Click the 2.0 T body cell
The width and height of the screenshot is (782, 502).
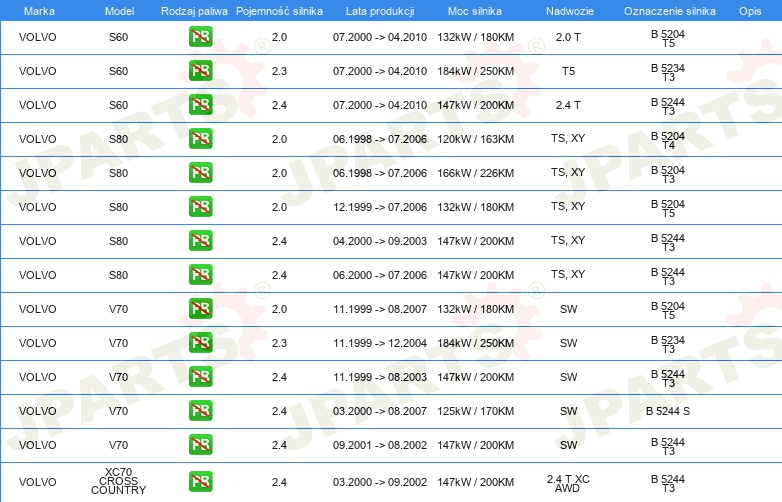[x=568, y=37]
